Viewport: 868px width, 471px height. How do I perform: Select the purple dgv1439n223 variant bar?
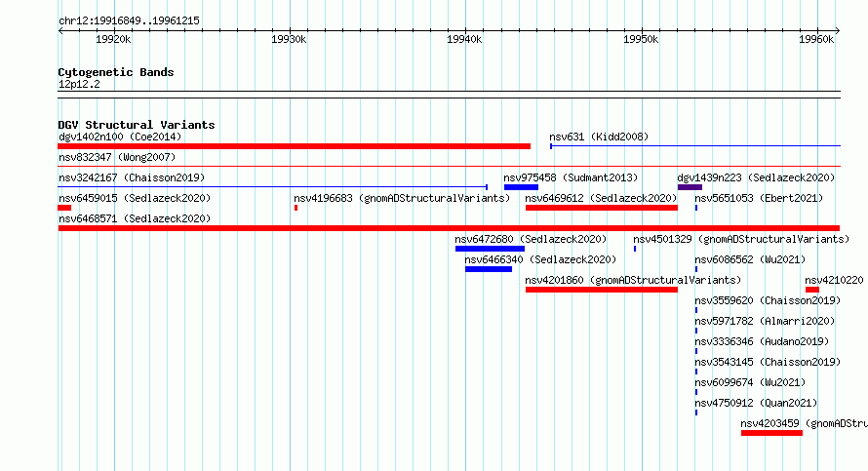[x=690, y=187]
